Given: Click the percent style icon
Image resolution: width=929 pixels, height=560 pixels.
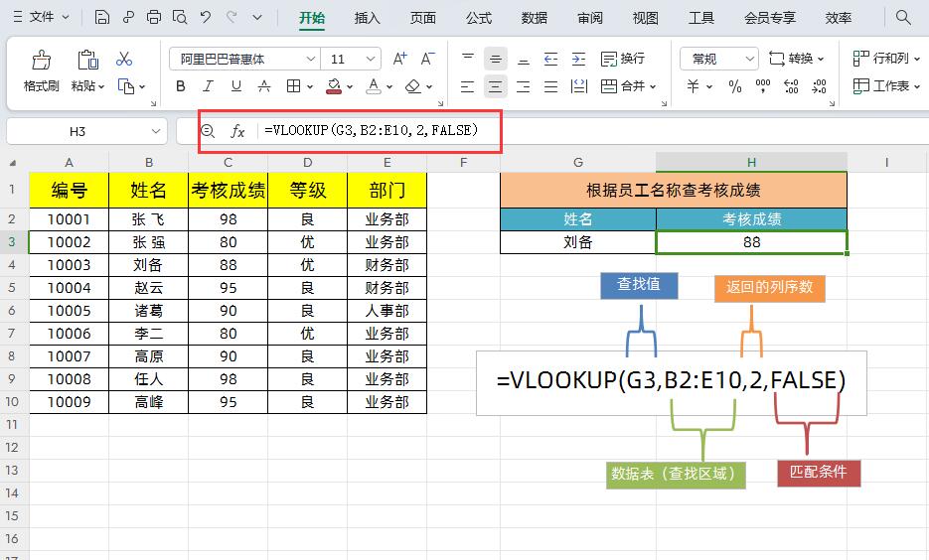Looking at the screenshot, I should coord(735,86).
